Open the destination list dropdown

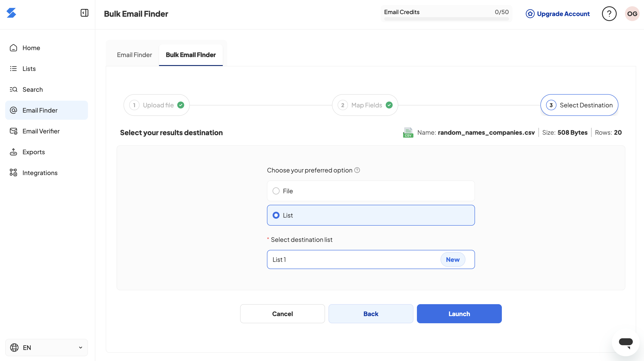click(x=371, y=260)
